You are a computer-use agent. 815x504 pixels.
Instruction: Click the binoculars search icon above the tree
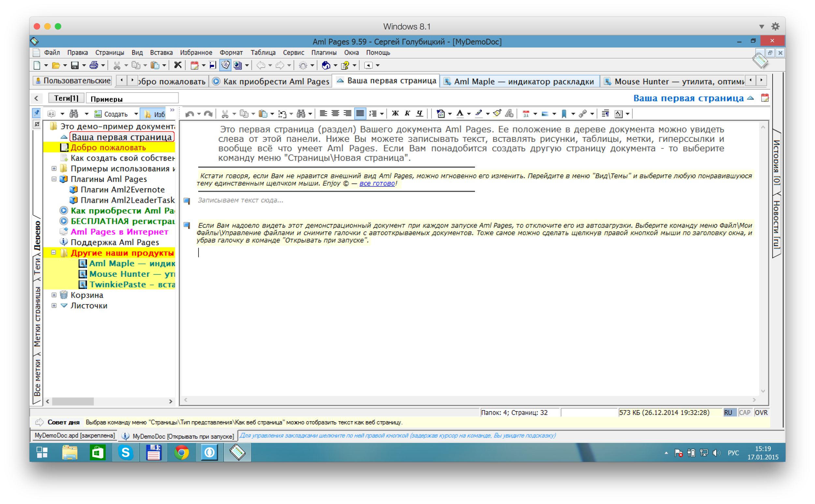(74, 114)
